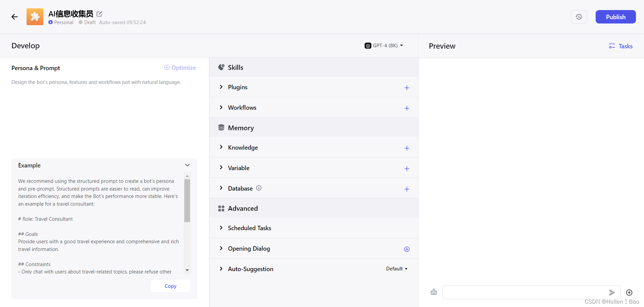Add a plugin with the plus icon
This screenshot has width=644, height=307.
407,88
